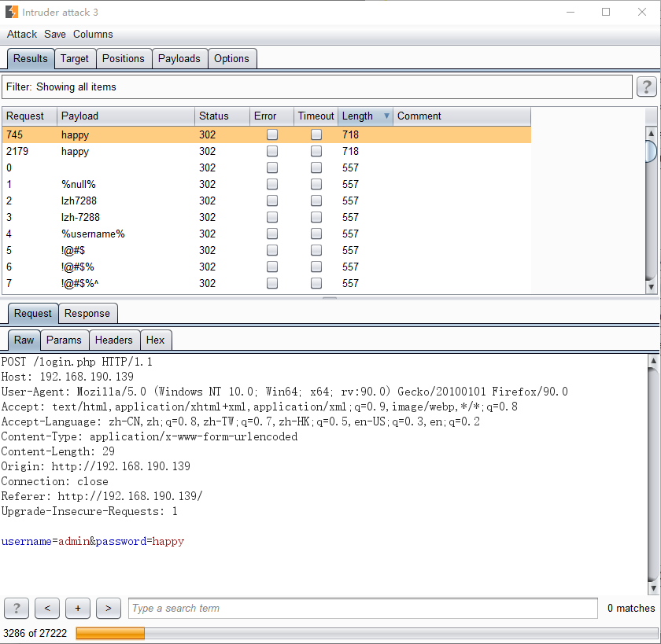Select row with request 2179 happy
Screen dimensions: 661x644
[267, 151]
